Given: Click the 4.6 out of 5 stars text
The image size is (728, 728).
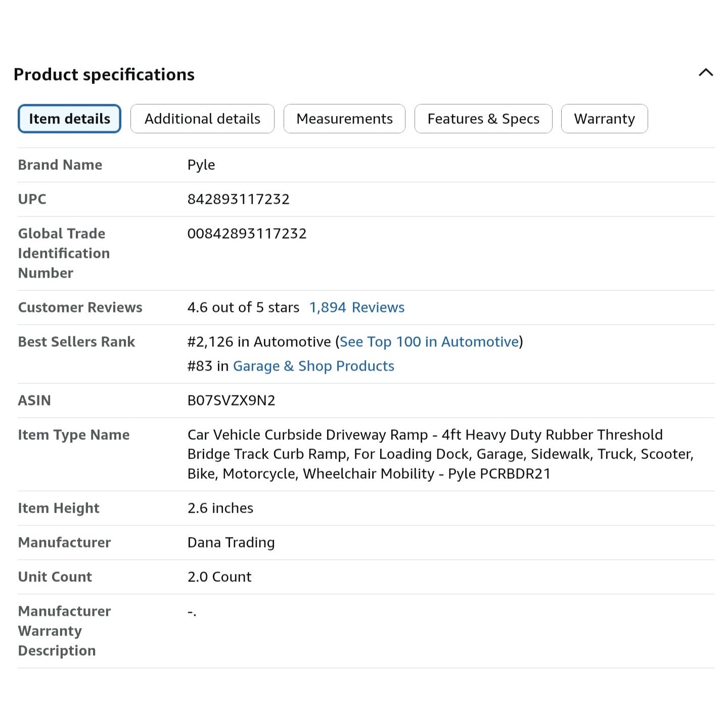Looking at the screenshot, I should tap(243, 307).
